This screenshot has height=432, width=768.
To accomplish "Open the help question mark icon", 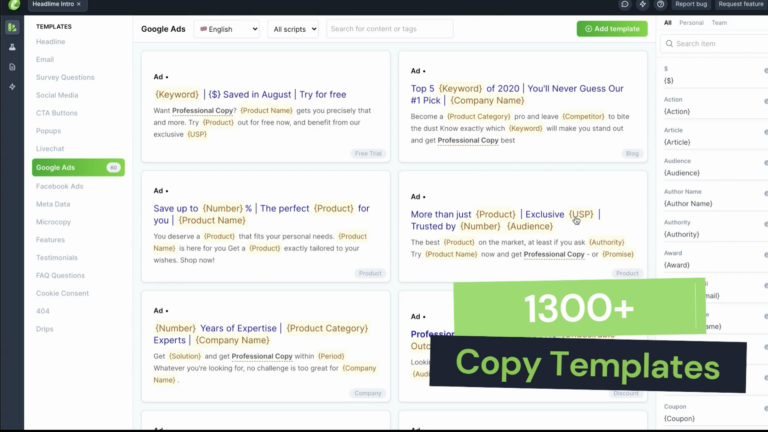I will (660, 4).
